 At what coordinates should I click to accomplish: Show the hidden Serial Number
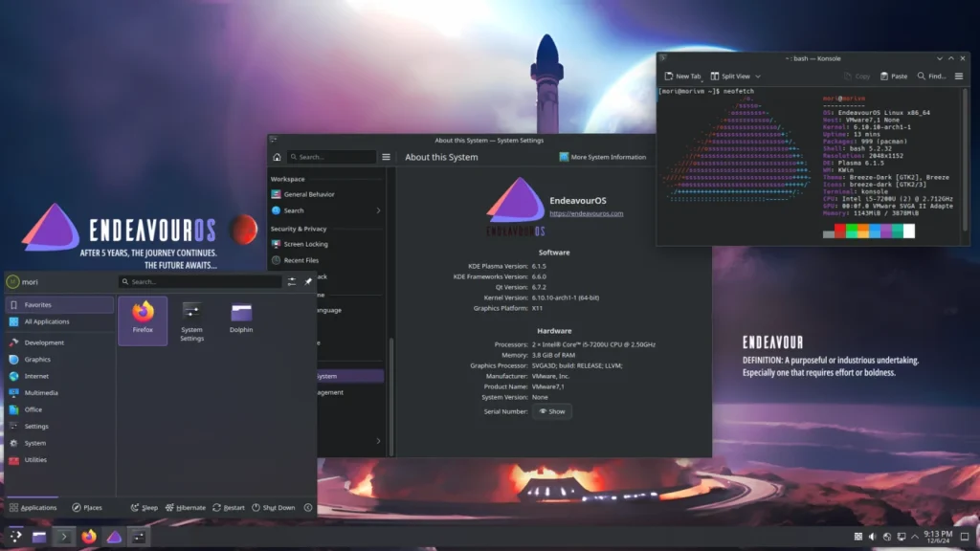click(552, 411)
